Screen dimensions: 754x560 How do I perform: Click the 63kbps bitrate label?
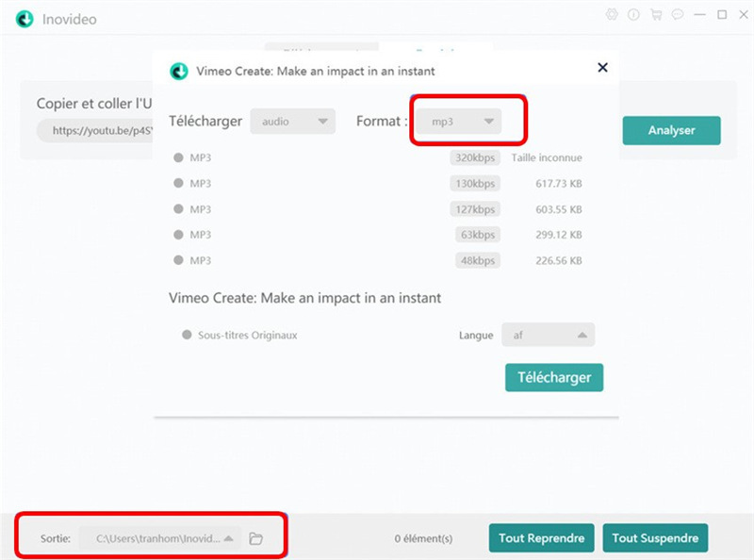coord(478,235)
